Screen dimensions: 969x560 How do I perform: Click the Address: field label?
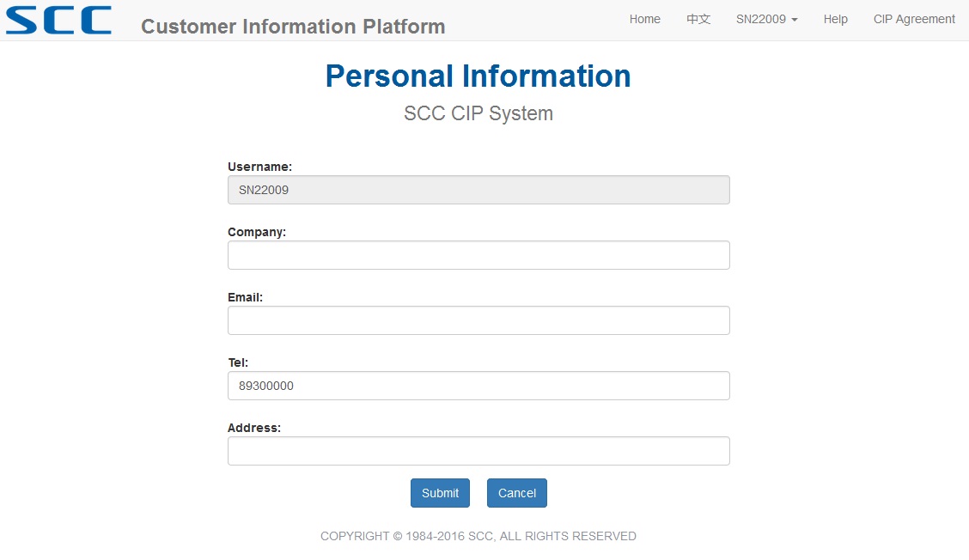point(254,428)
